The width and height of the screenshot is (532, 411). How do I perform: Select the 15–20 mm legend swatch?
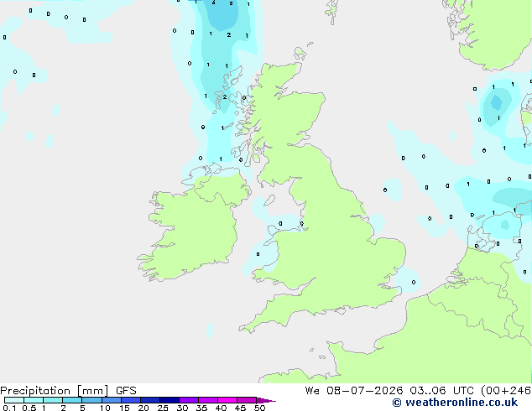131,400
